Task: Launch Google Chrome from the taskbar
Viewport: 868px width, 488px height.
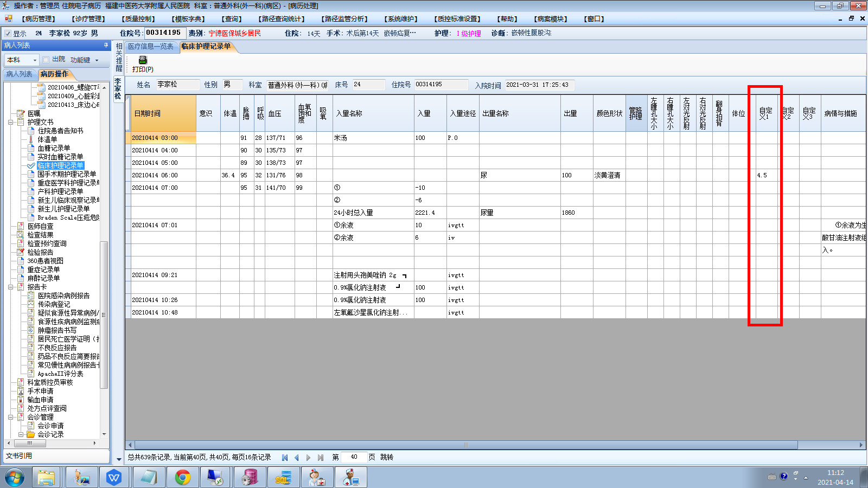Action: click(183, 478)
